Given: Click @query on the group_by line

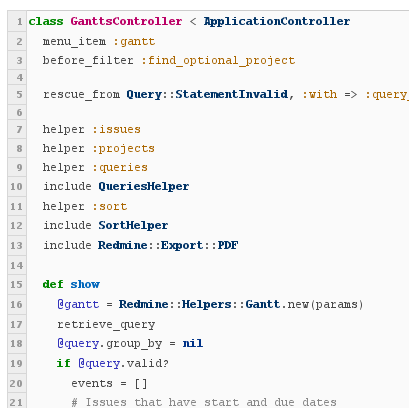Looking at the screenshot, I should point(78,344).
